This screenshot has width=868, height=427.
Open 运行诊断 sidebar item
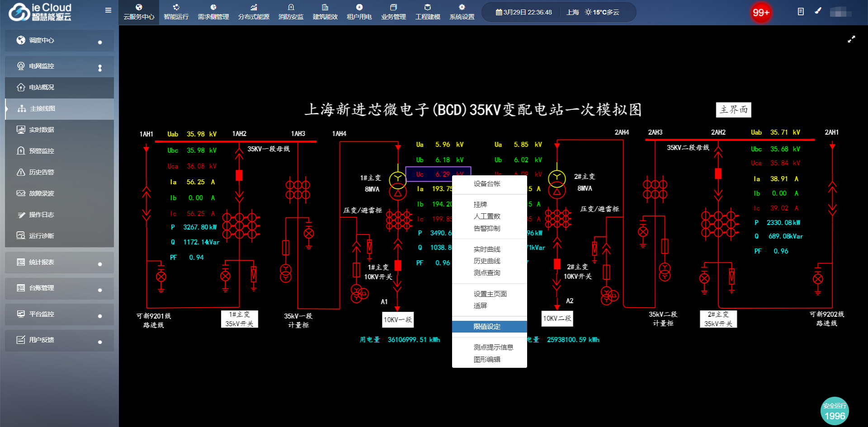(59, 236)
